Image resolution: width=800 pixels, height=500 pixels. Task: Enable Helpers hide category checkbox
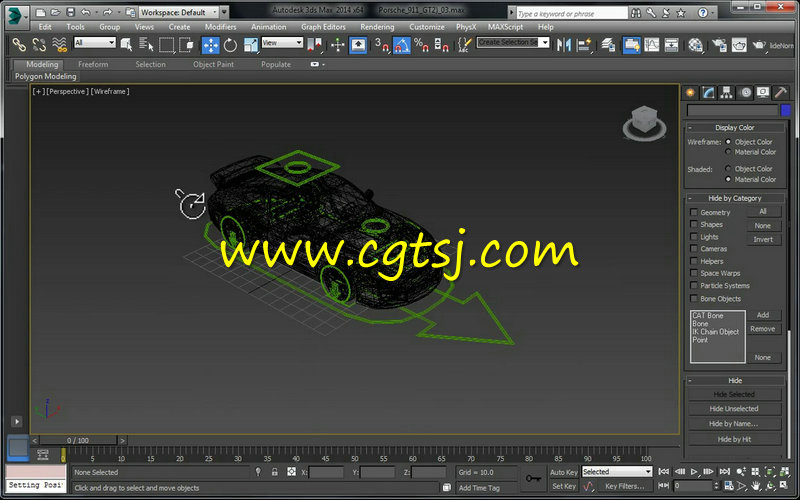coord(693,261)
